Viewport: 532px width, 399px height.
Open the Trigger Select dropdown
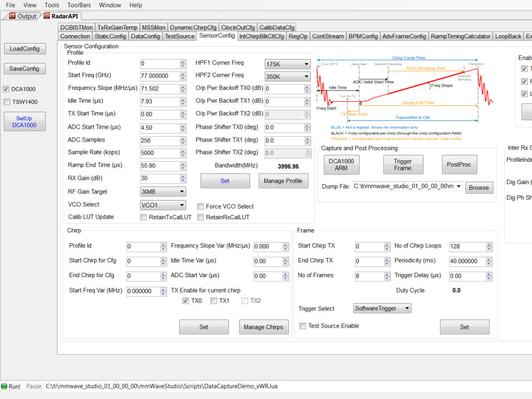pos(406,308)
